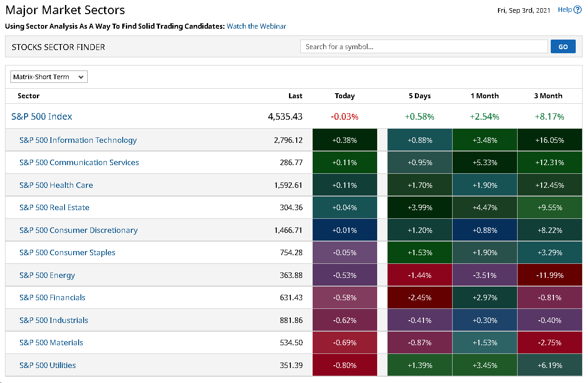Click Health Care last value 1,592.61

[x=288, y=185]
